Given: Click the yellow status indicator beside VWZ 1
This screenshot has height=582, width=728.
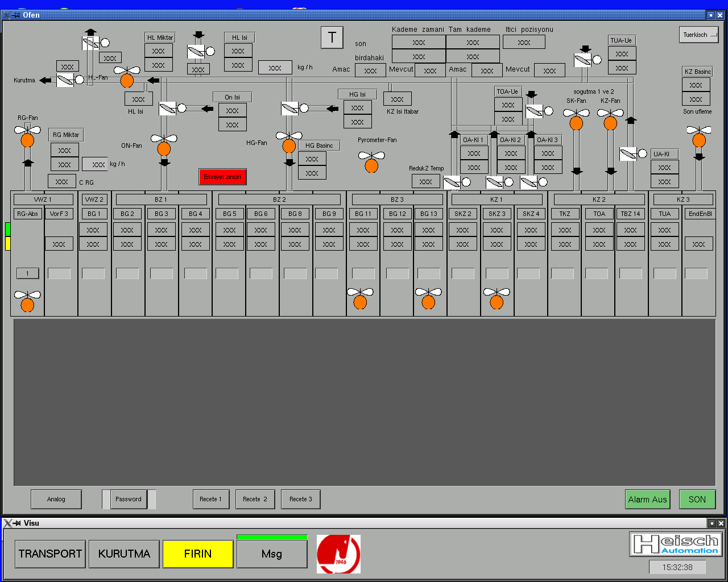Looking at the screenshot, I should coord(7,243).
